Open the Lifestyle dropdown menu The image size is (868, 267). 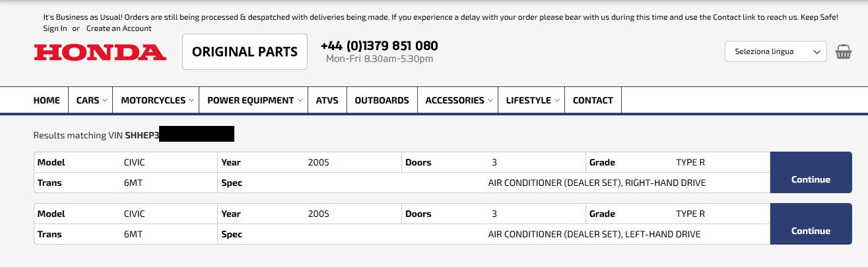point(532,100)
